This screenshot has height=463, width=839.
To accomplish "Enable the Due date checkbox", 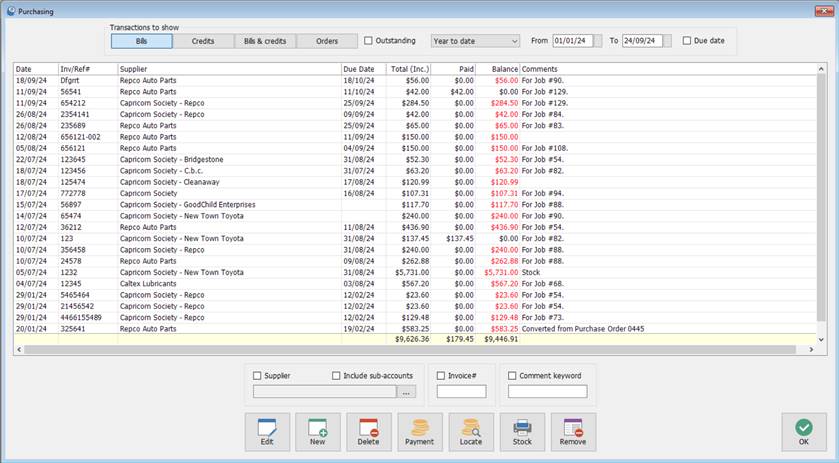I will (687, 41).
